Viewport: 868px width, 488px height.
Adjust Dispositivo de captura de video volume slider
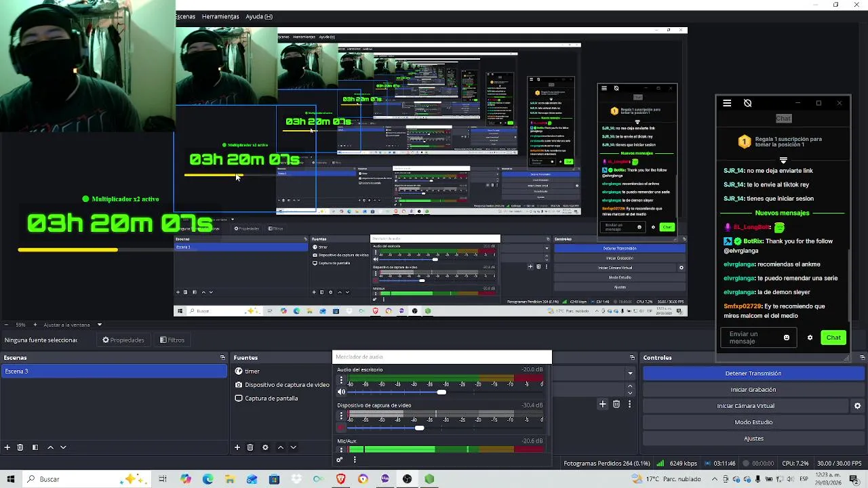coord(420,428)
